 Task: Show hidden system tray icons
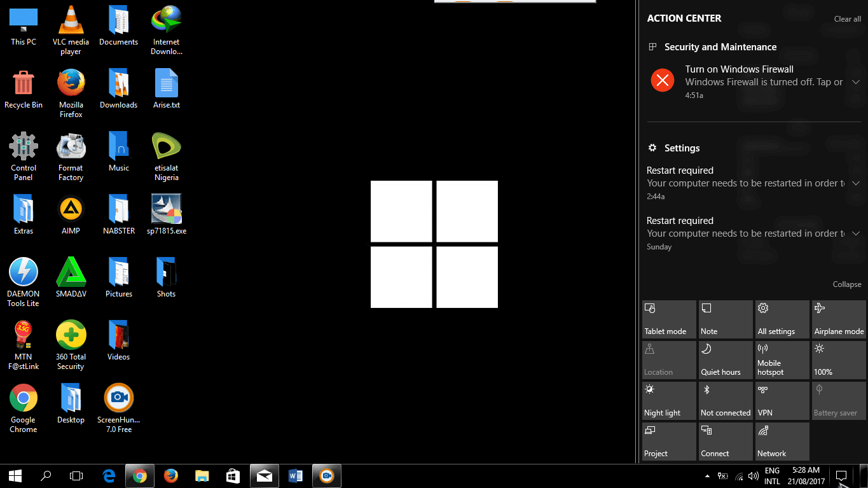point(707,476)
